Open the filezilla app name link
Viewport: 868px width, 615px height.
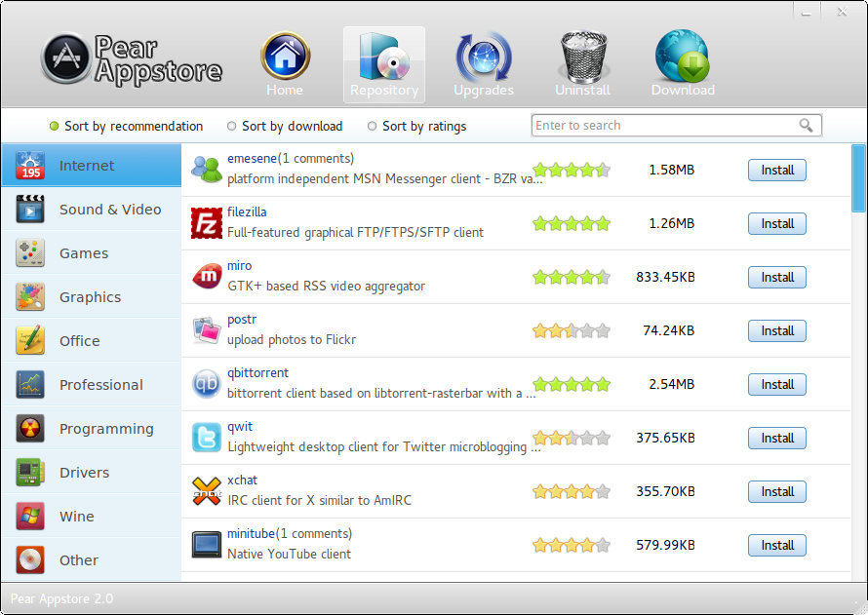tap(247, 211)
